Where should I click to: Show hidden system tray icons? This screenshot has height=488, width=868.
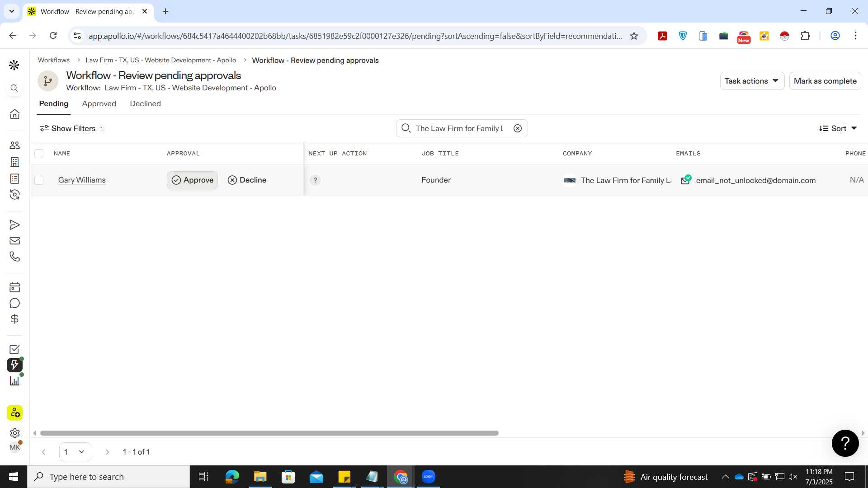pos(725,477)
